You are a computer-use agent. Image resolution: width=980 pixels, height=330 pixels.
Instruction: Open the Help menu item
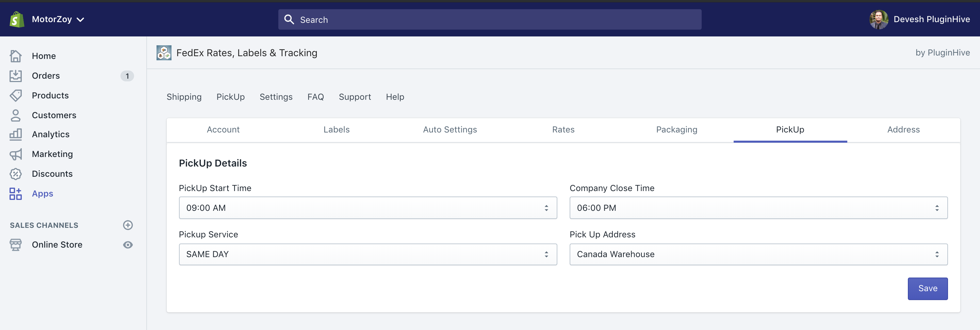[395, 97]
